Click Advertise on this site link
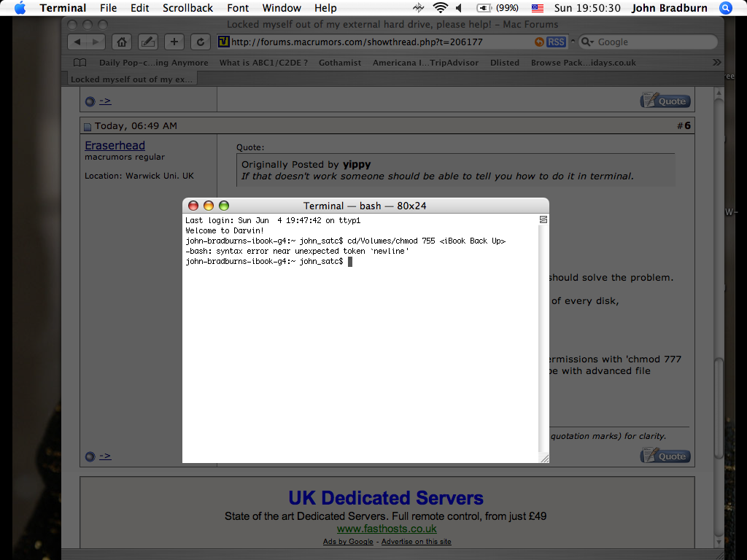The width and height of the screenshot is (747, 560). click(416, 542)
